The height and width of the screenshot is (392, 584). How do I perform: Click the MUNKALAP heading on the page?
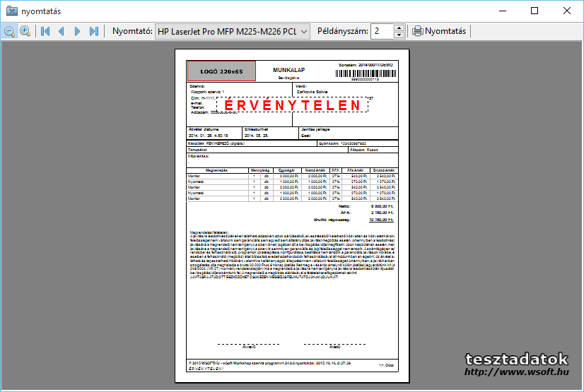pyautogui.click(x=288, y=70)
